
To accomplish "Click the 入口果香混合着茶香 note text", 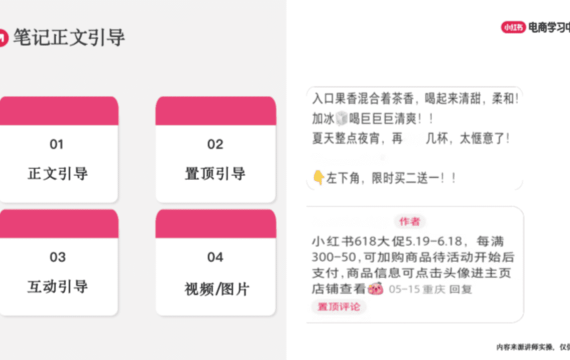I will 415,99.
